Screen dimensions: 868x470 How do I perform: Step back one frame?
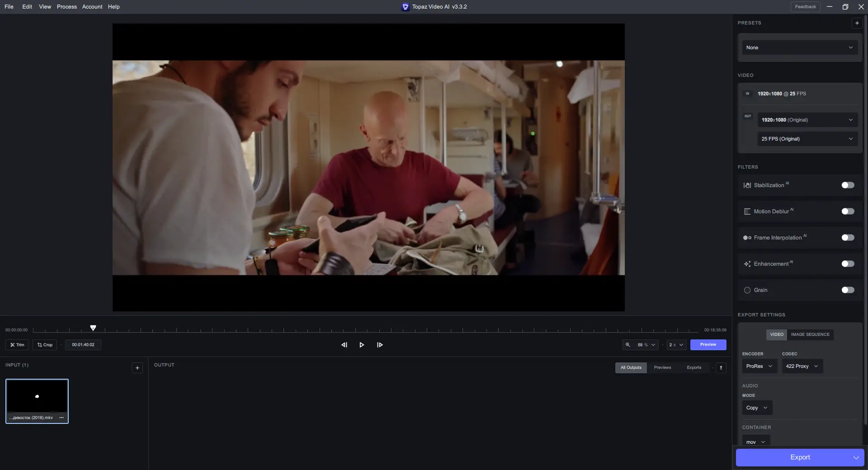coord(344,345)
